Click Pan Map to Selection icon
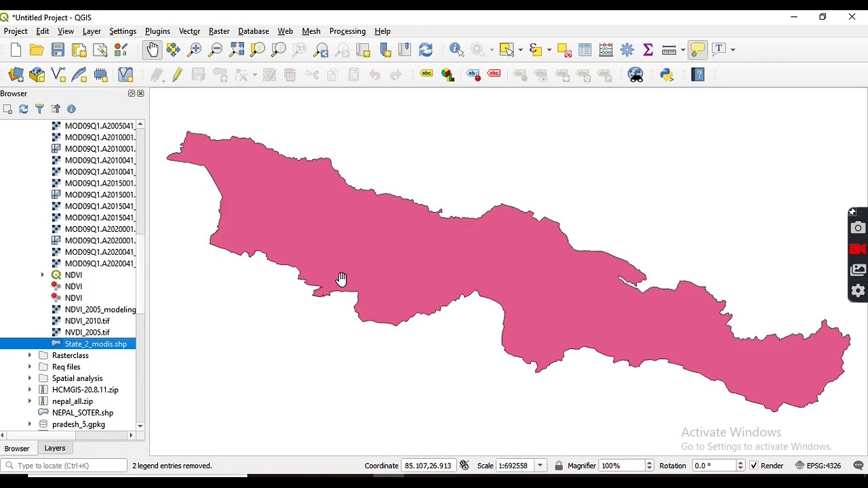 174,49
